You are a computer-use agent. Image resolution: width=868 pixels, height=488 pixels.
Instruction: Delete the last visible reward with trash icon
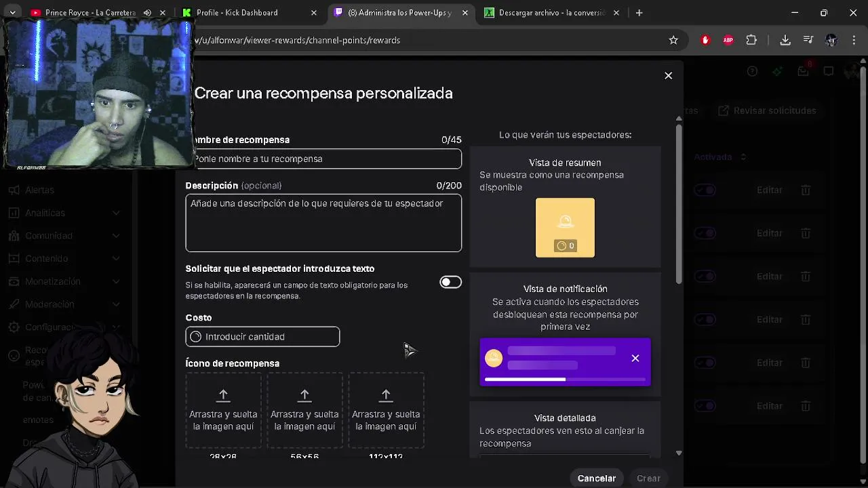tap(806, 406)
